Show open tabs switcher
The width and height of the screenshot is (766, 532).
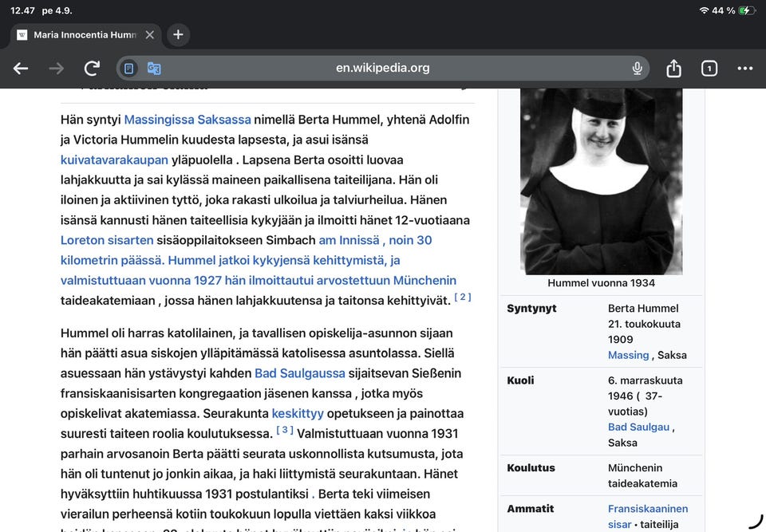(x=709, y=69)
